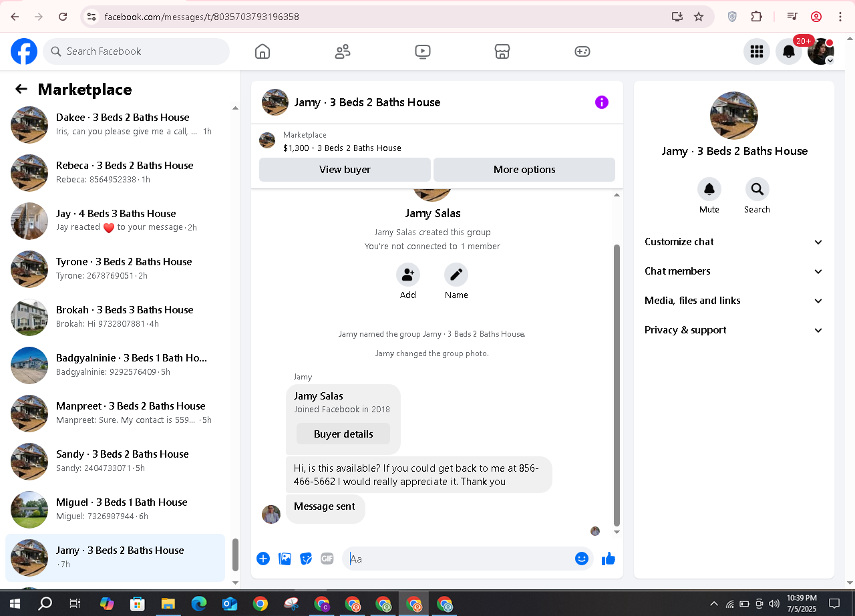Viewport: 855px width, 616px height.
Task: Go to the Home feed icon
Action: point(263,51)
